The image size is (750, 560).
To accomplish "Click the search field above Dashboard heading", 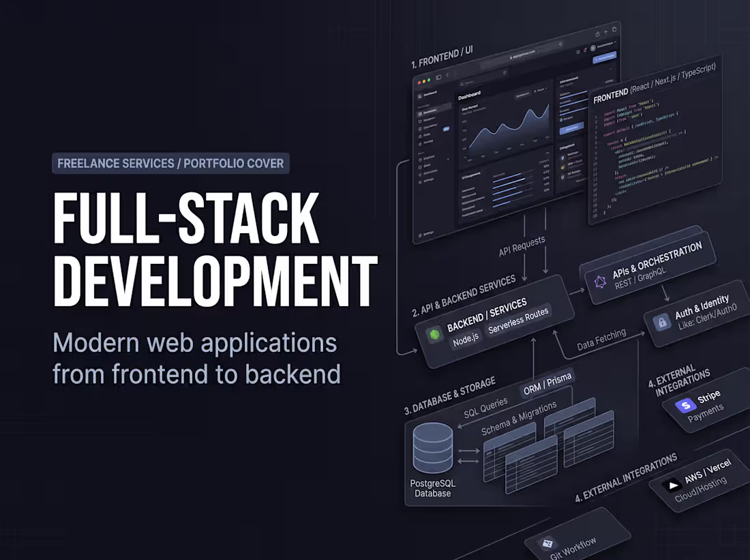I will pos(482,79).
